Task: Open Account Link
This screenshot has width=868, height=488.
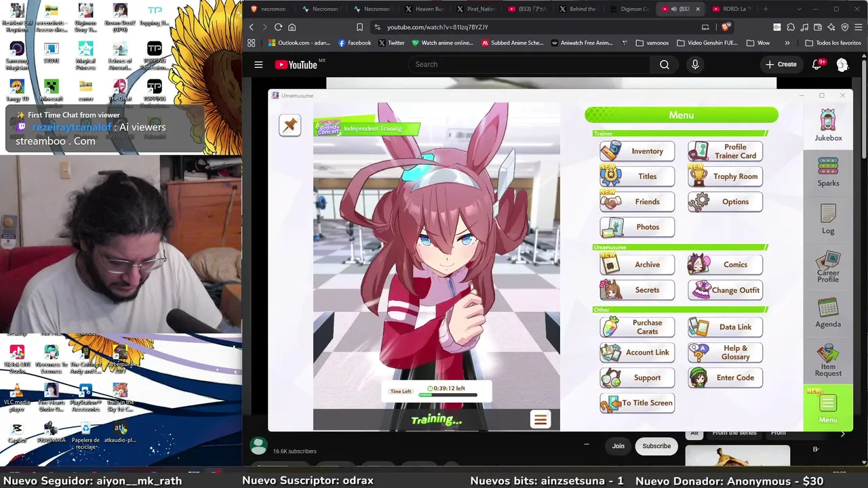Action: click(637, 352)
